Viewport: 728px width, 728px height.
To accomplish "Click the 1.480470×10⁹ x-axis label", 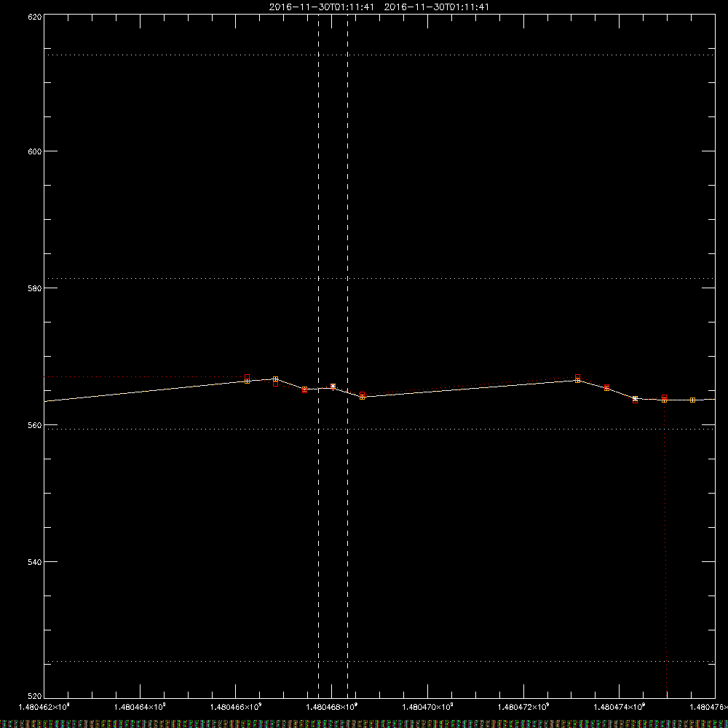I will tap(427, 707).
